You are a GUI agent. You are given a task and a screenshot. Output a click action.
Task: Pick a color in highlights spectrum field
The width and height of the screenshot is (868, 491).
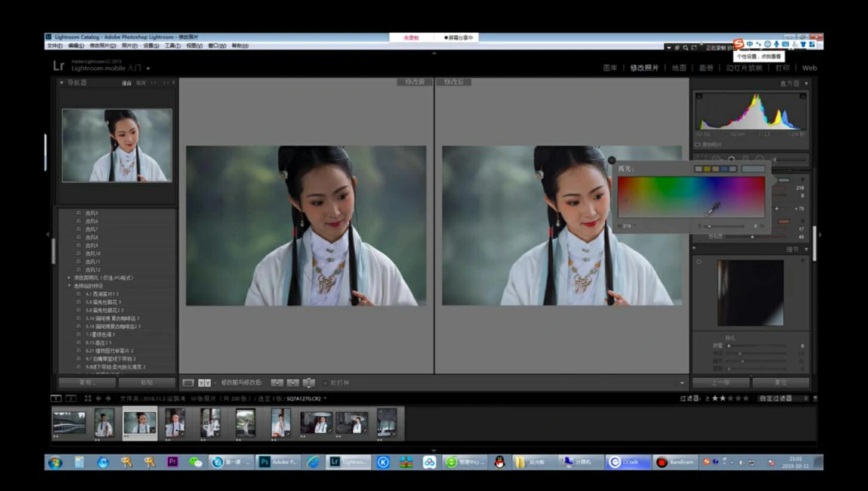tap(691, 197)
